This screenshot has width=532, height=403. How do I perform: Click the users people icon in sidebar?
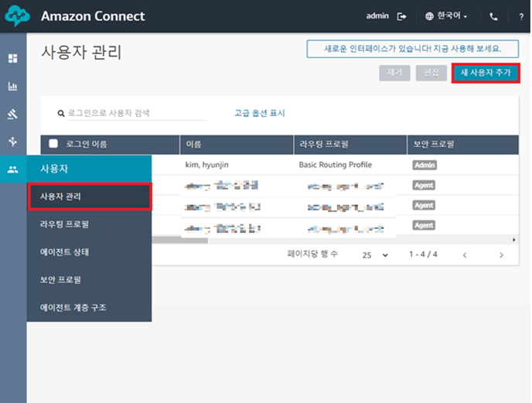click(x=13, y=169)
